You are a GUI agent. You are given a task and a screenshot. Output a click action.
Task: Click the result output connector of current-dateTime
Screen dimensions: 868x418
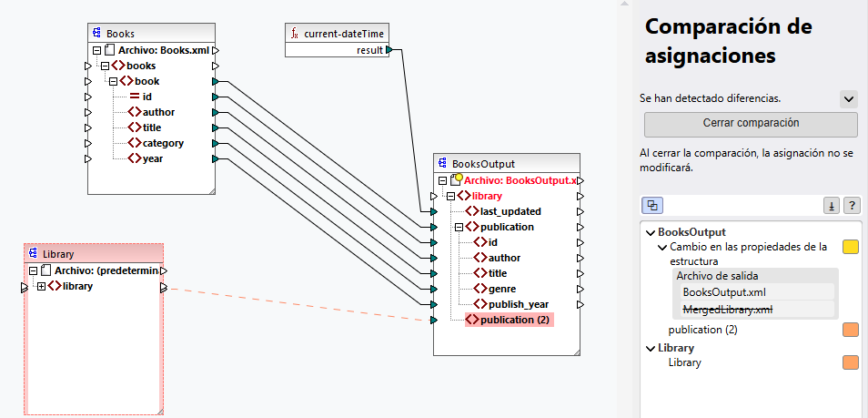coord(389,50)
